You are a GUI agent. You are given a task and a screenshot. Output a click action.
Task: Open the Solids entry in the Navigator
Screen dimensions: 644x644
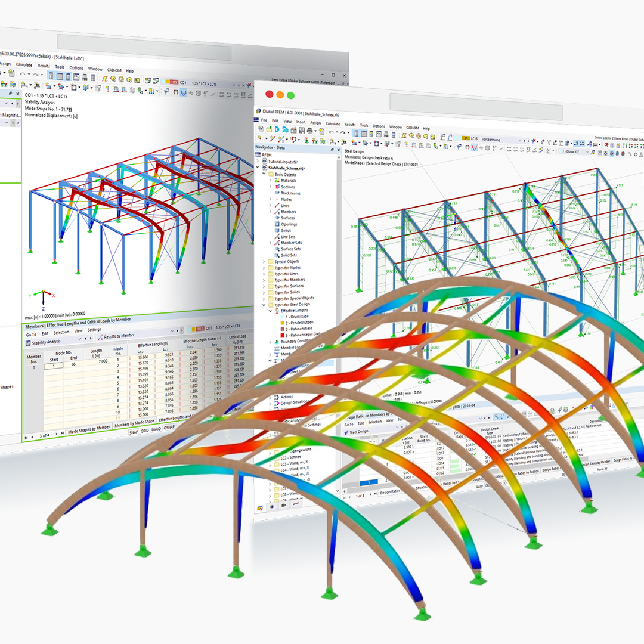click(x=277, y=231)
